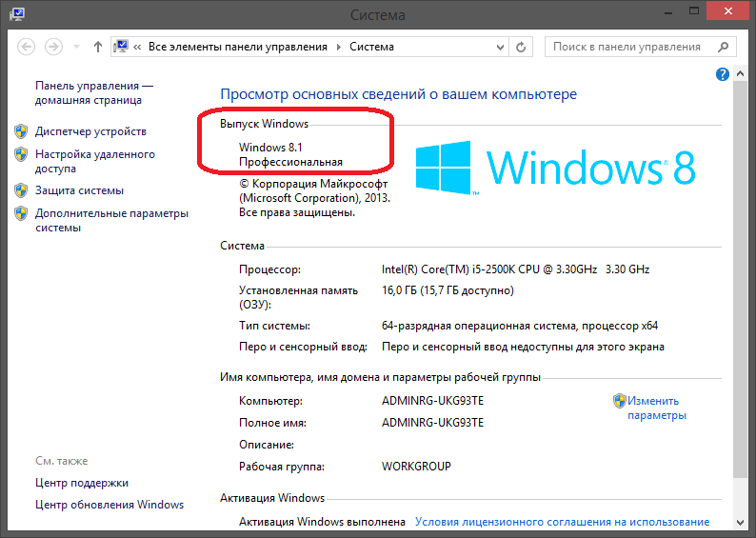This screenshot has width=756, height=538.
Task: Click shield icon beside Защита системы
Action: click(x=21, y=190)
